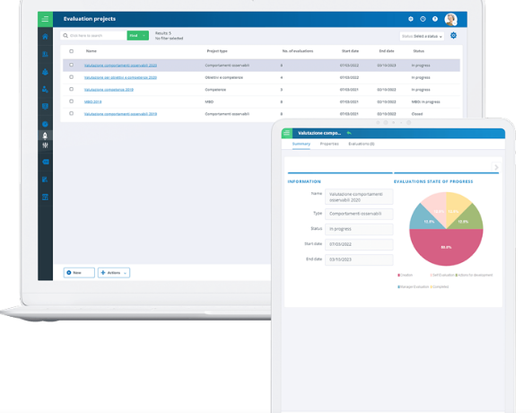532x413 pixels.
Task: Open the Valutazione competenze 2019 link
Action: point(109,90)
